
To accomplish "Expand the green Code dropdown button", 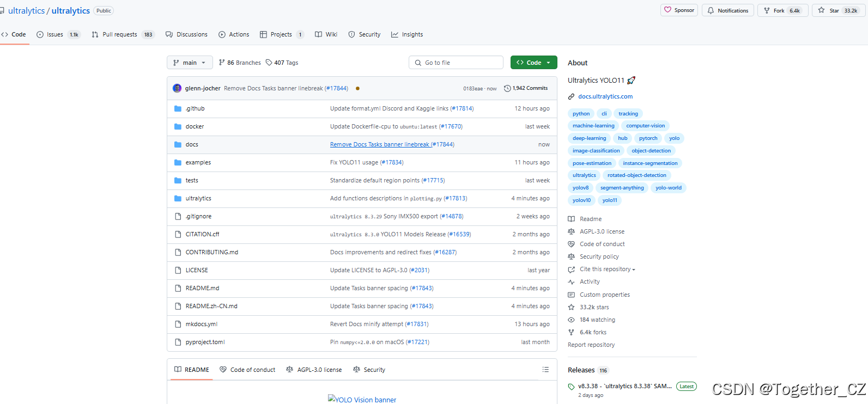I will (x=534, y=63).
